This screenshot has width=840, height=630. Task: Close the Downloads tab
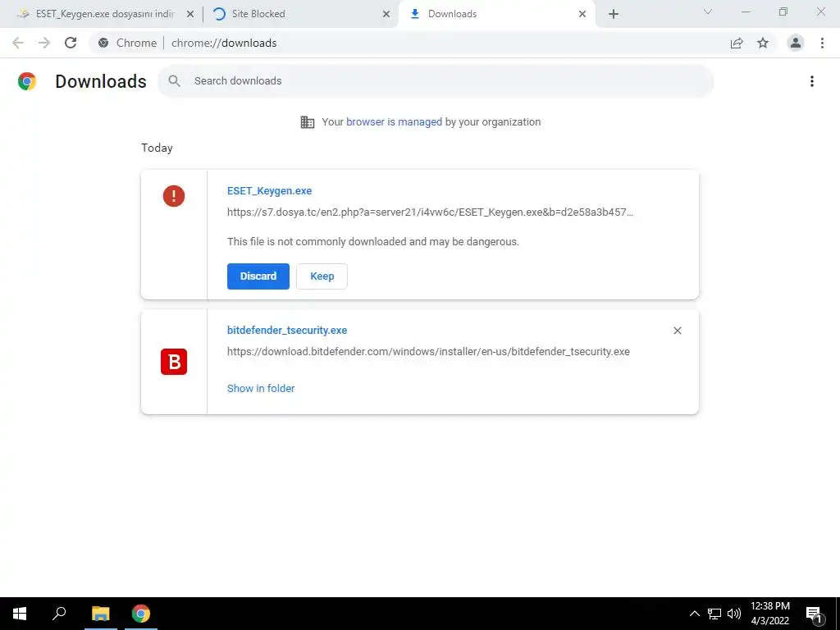pos(582,14)
